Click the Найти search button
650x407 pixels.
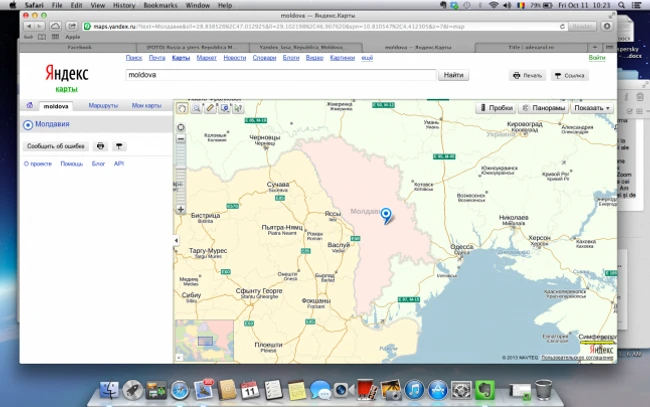pyautogui.click(x=453, y=75)
